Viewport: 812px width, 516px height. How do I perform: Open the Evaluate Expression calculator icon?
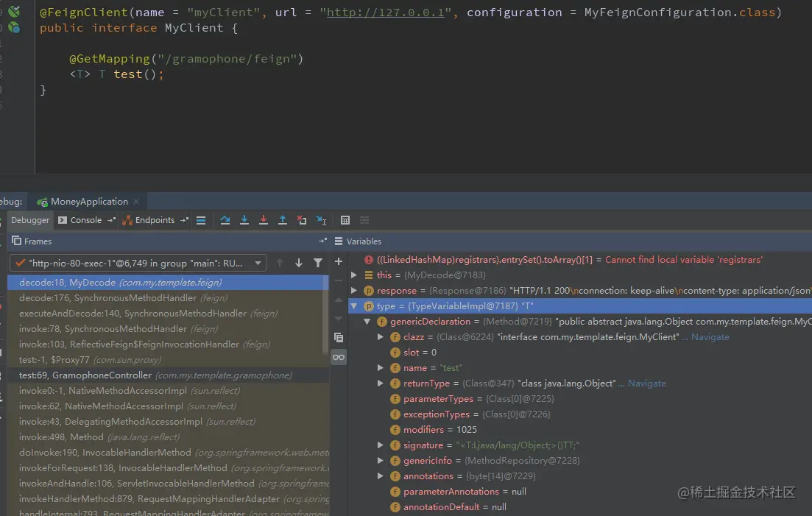pos(345,220)
